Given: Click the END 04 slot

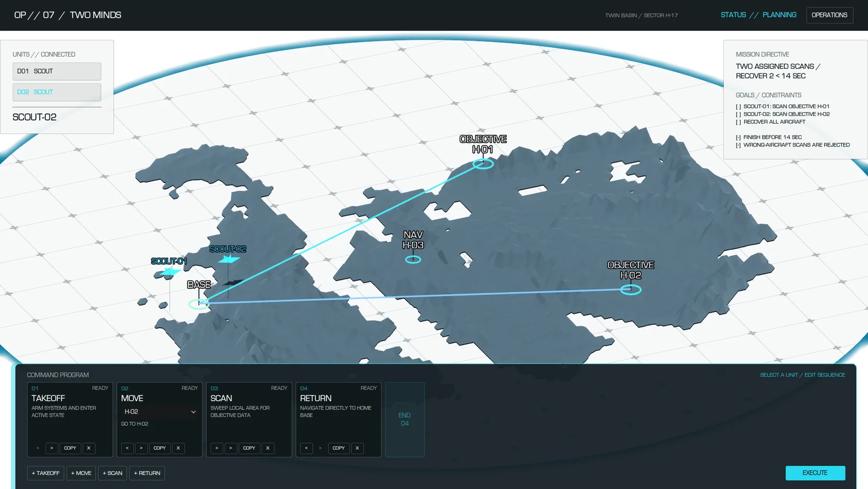Looking at the screenshot, I should tap(405, 420).
